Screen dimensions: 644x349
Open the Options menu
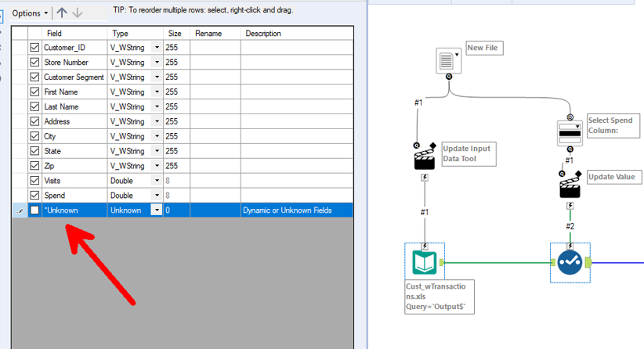(x=30, y=13)
